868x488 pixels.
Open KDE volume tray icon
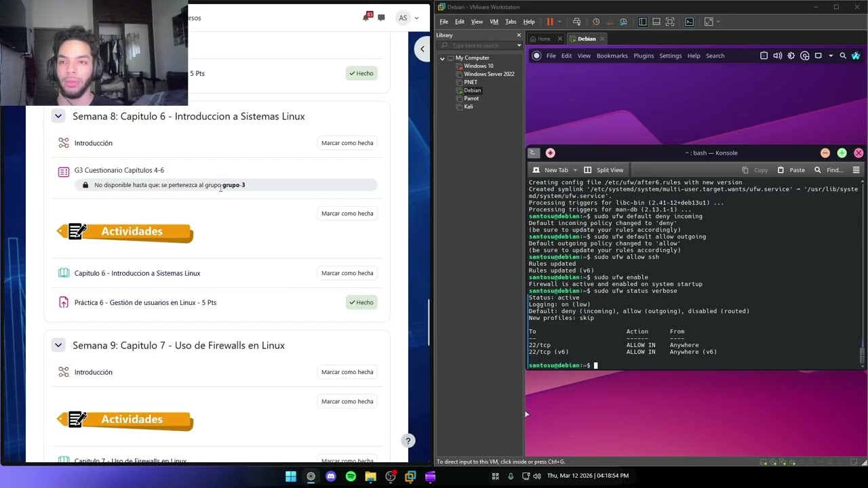pyautogui.click(x=777, y=56)
